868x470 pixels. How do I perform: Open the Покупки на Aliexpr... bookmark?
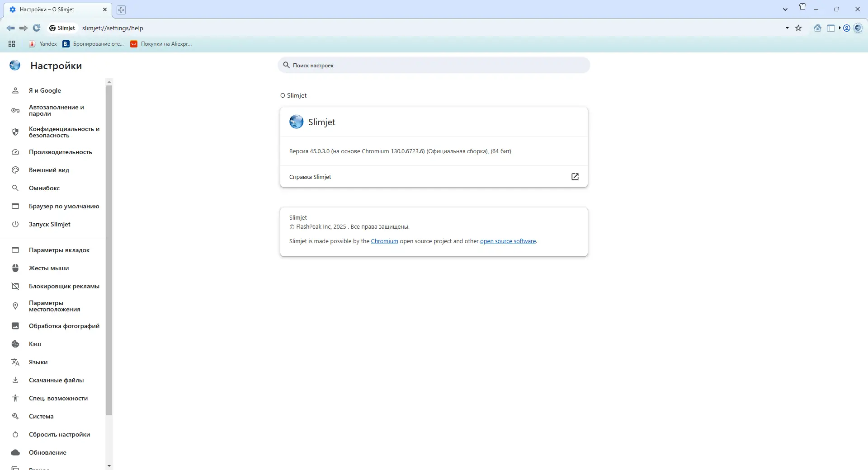coord(161,44)
